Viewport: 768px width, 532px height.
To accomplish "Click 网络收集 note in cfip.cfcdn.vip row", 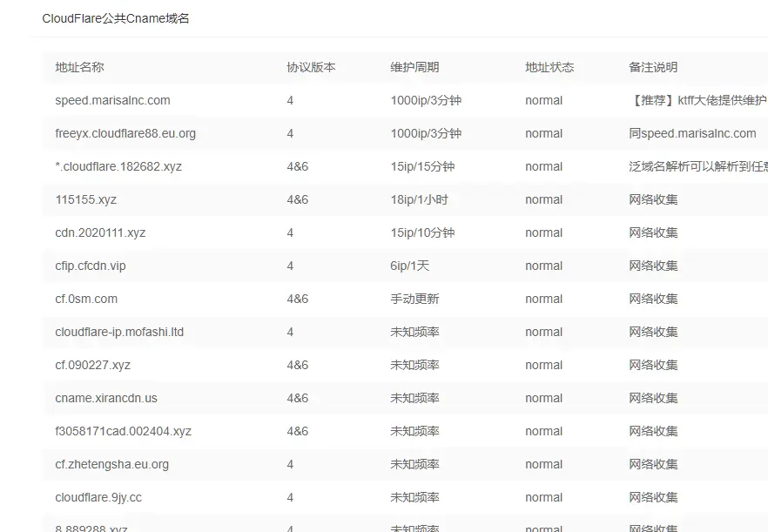I will [653, 266].
